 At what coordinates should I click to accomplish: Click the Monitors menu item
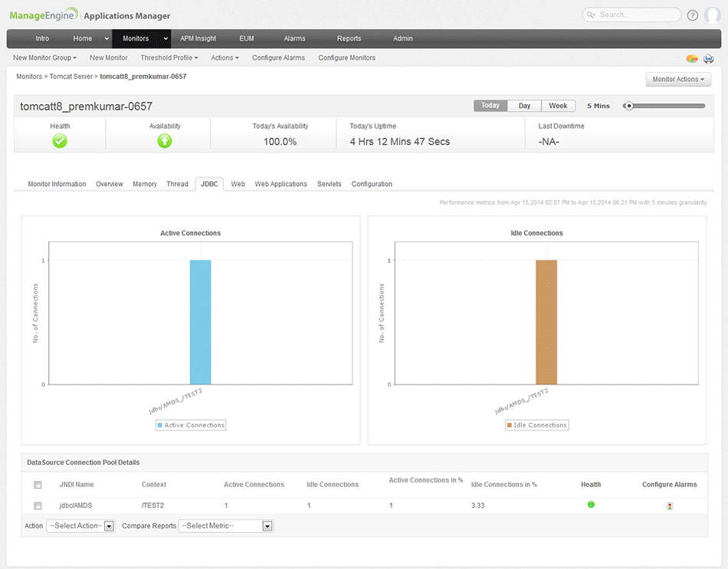pos(136,38)
